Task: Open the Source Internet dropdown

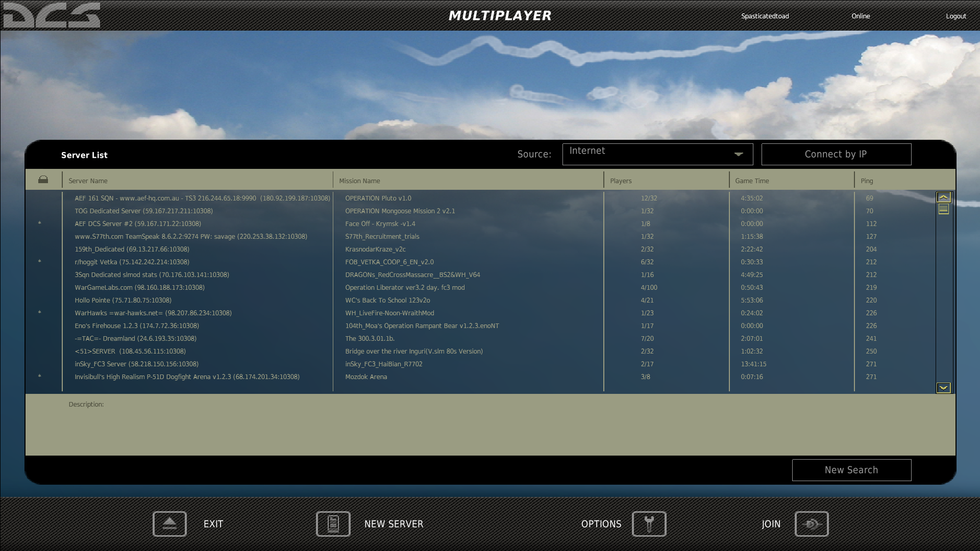Action: click(657, 154)
